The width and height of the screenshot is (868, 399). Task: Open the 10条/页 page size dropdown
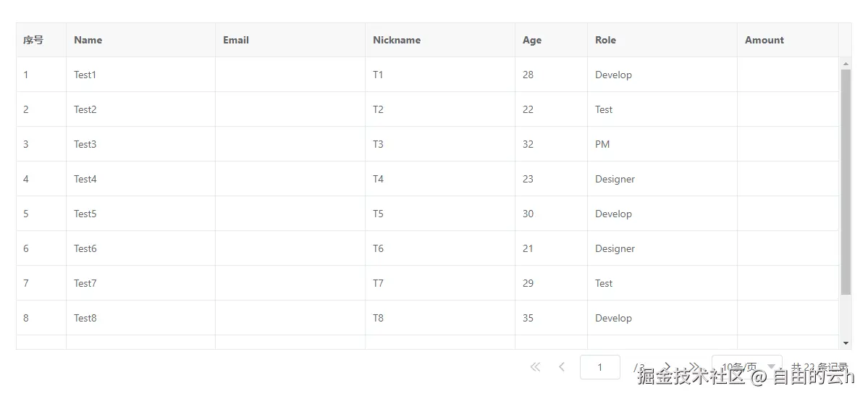746,367
